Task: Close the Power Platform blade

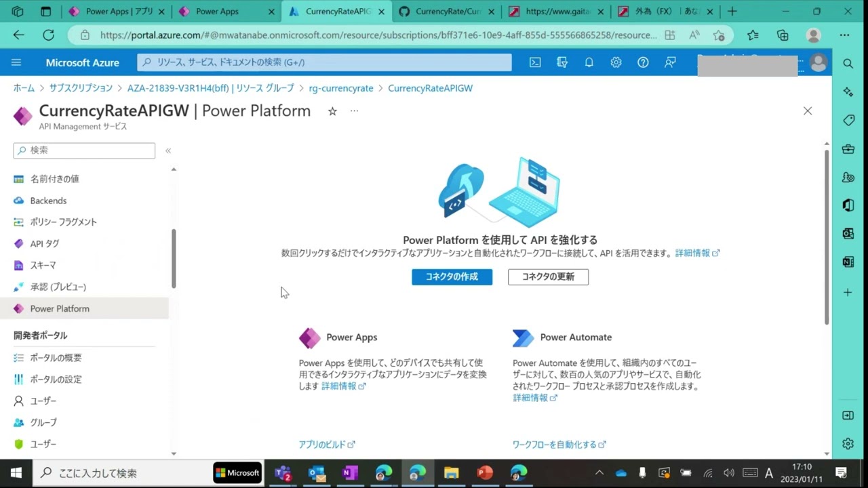Action: (807, 111)
